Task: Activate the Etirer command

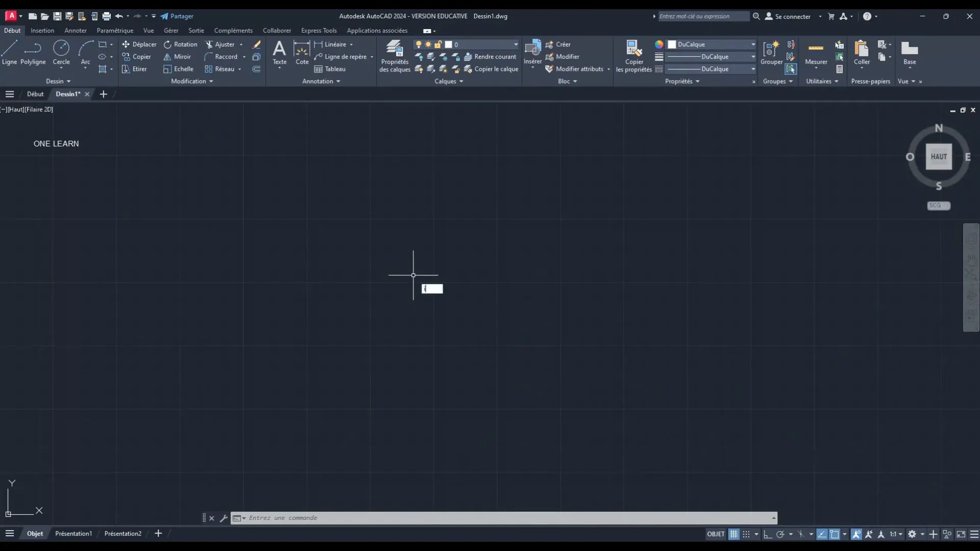Action: (134, 69)
